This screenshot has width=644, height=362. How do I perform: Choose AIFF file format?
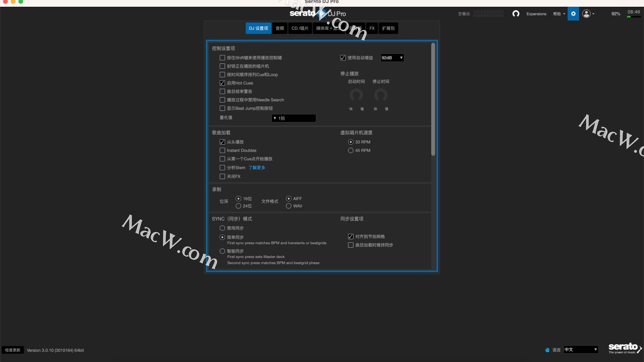click(x=288, y=198)
